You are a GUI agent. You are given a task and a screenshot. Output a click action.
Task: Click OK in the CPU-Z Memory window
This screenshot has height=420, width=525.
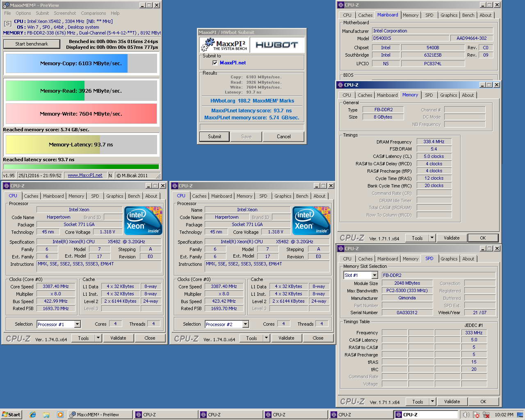coord(483,238)
